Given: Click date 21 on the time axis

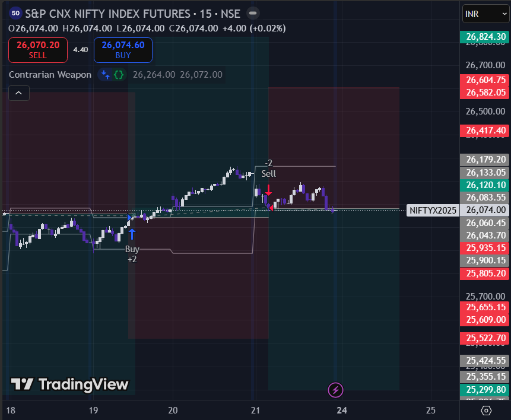Looking at the screenshot, I should [255, 411].
